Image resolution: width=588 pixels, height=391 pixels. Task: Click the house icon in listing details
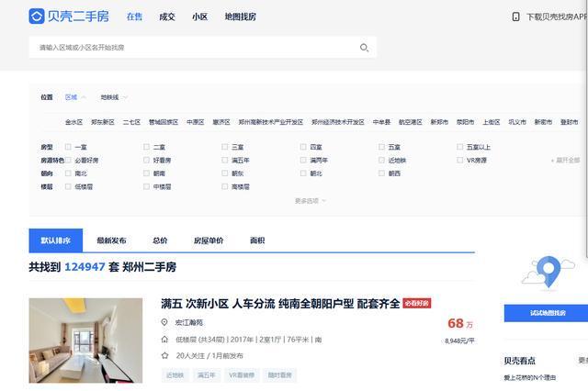[x=164, y=339]
